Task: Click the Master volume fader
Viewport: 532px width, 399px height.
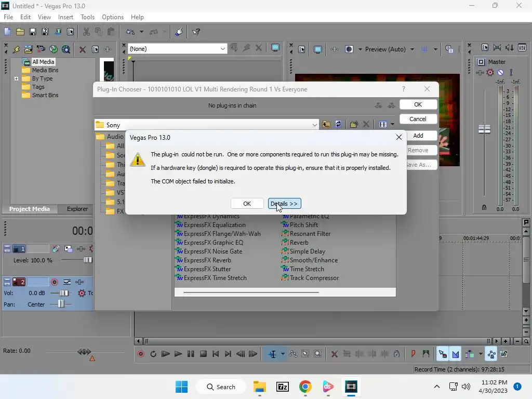Action: pyautogui.click(x=484, y=129)
